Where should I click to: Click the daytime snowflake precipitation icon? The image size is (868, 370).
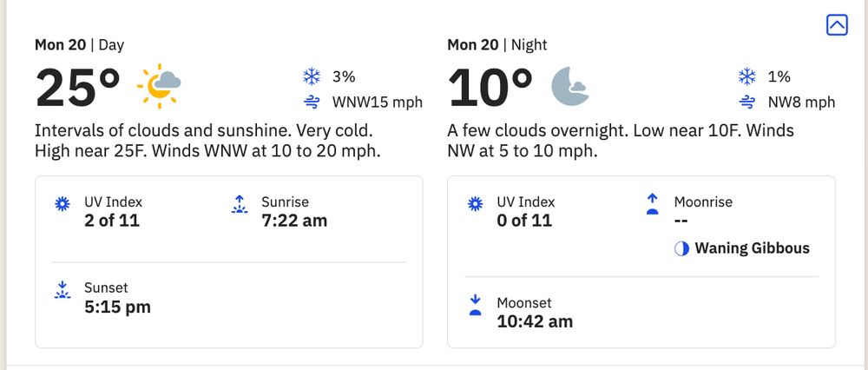click(312, 76)
